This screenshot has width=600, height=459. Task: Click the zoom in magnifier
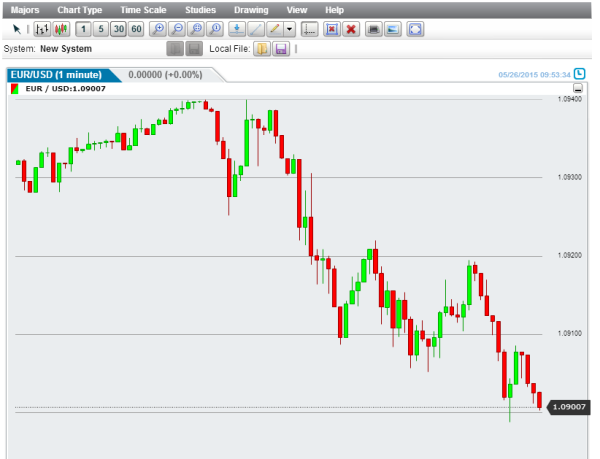(158, 29)
